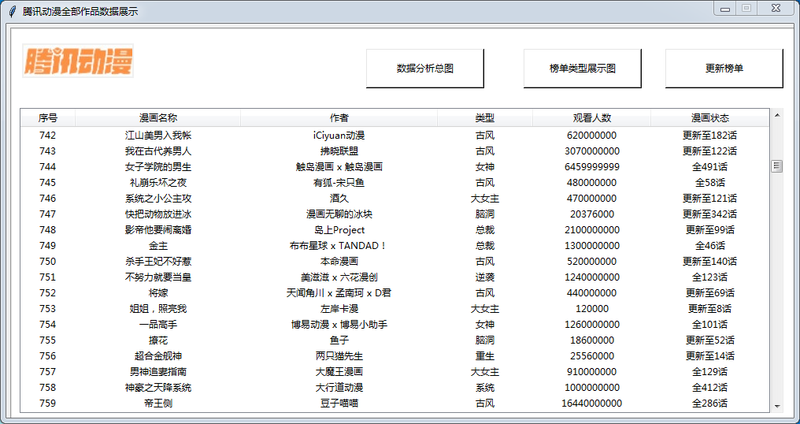The image size is (800, 424).
Task: Click the 类型 column header
Action: [x=485, y=118]
